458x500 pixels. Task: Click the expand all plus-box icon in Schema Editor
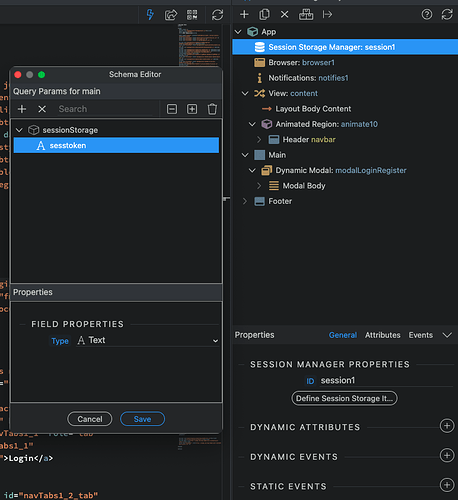tap(192, 109)
